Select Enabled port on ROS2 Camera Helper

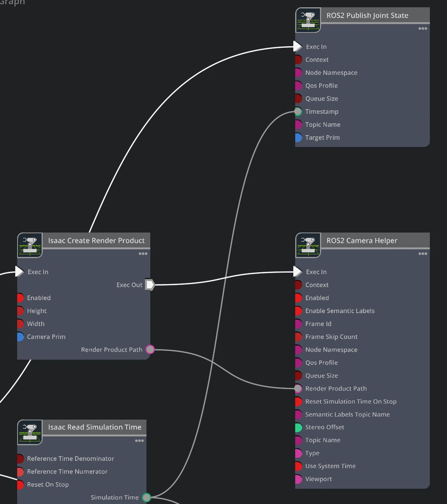299,298
